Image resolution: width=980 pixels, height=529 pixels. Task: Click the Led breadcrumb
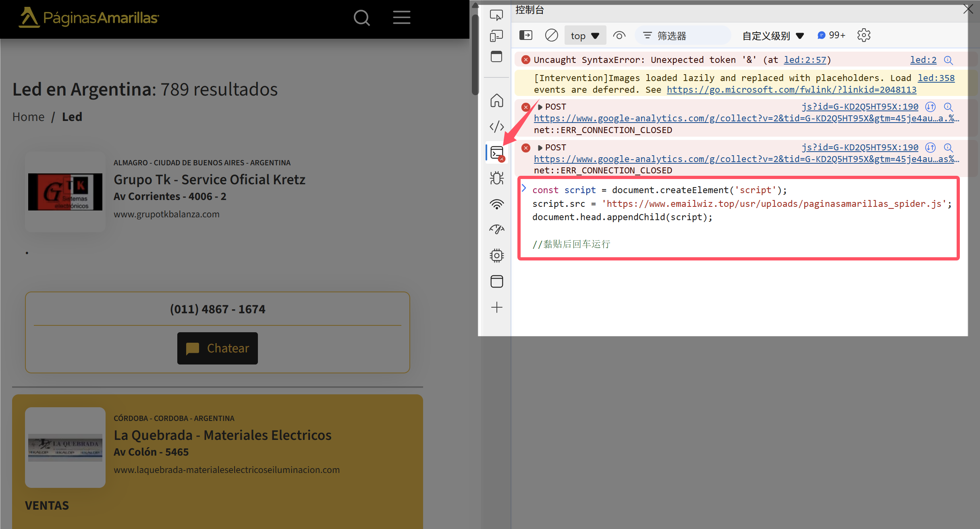pyautogui.click(x=72, y=117)
